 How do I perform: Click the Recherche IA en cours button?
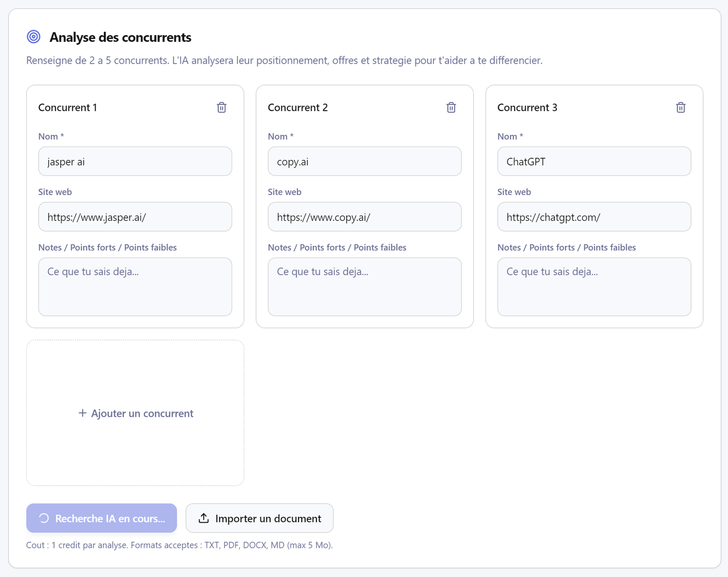tap(101, 518)
